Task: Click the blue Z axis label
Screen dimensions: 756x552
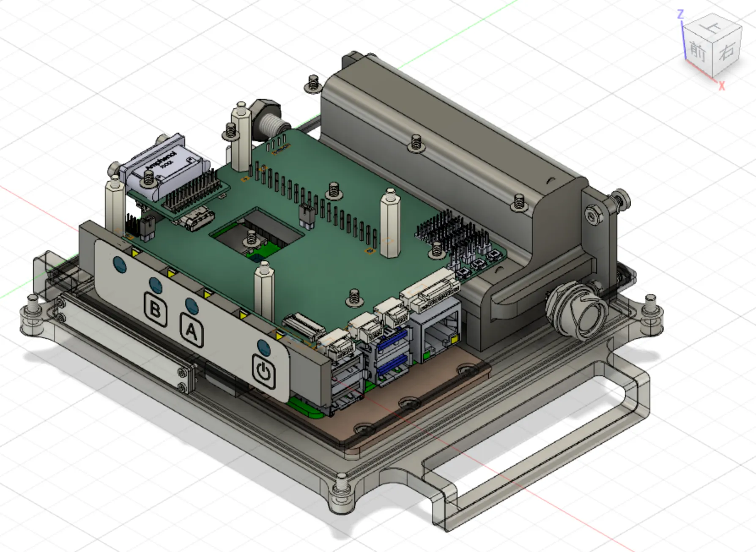Action: pyautogui.click(x=680, y=14)
